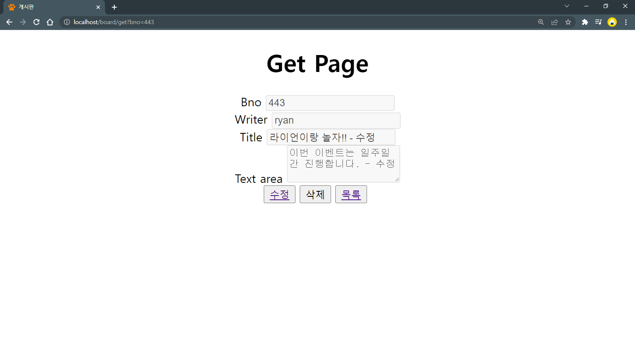Click the 삭제 button
635x364 pixels.
pos(315,194)
